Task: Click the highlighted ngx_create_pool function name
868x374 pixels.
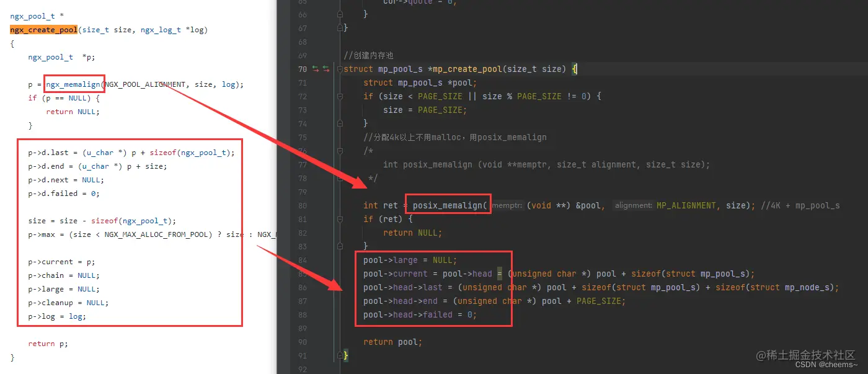Action: [x=44, y=29]
